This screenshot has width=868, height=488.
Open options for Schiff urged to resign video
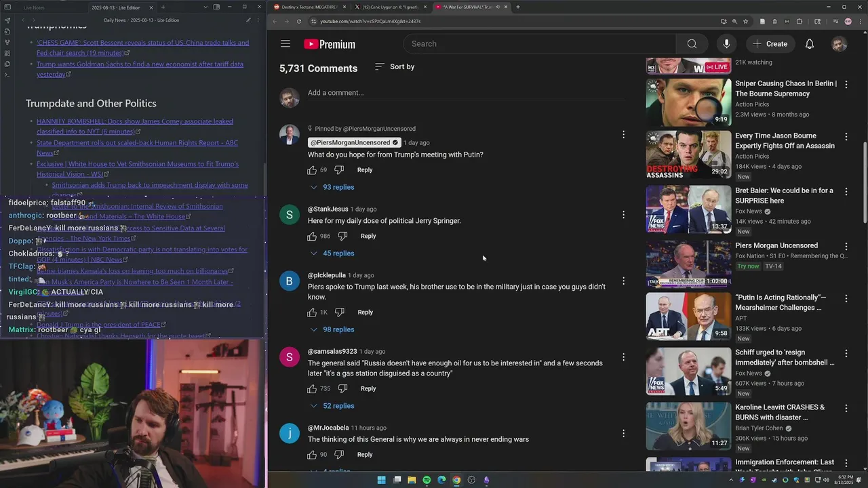tap(846, 353)
